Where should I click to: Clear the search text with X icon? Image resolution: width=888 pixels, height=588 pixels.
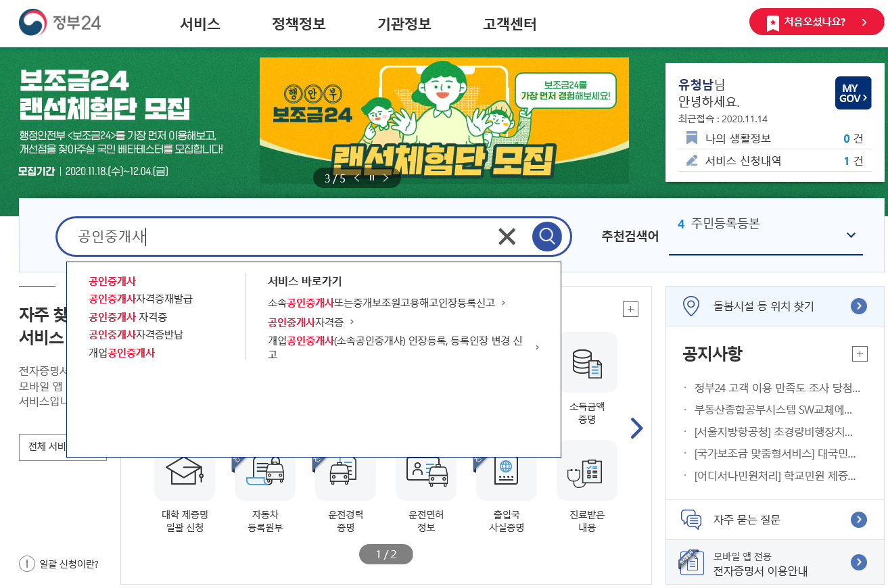click(x=507, y=237)
